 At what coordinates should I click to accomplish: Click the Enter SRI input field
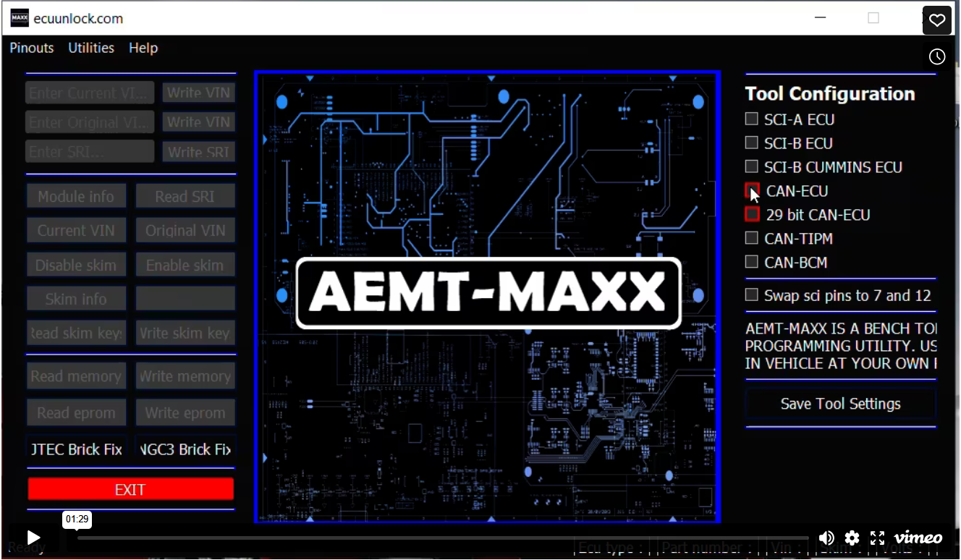(x=89, y=150)
